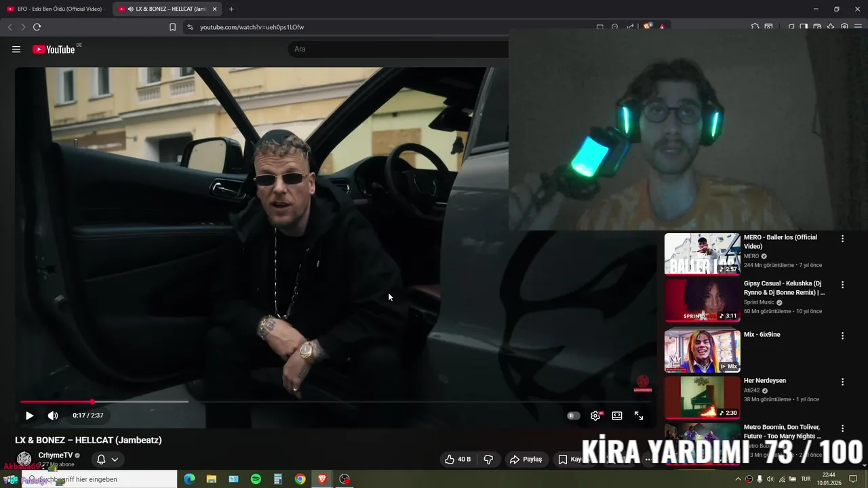The width and height of the screenshot is (868, 488).
Task: Launch Microsoft Edge from the taskbar
Action: pos(189,479)
